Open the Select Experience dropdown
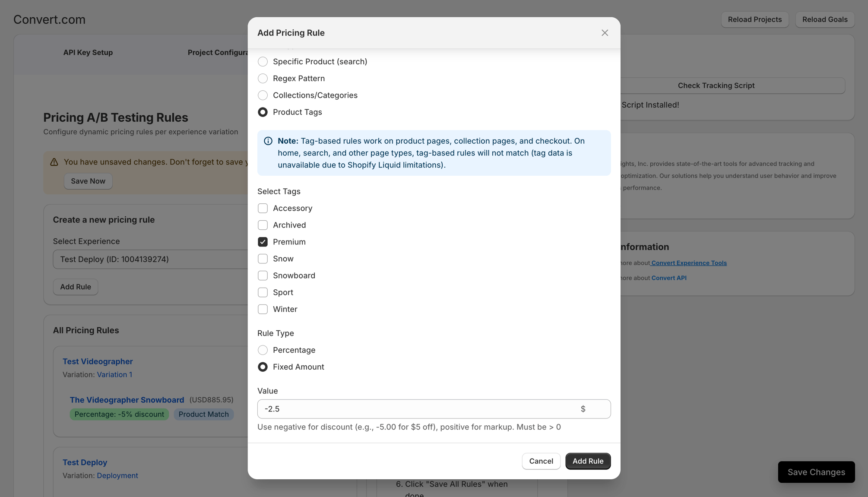Screen dimensions: 868x497 click(150, 259)
